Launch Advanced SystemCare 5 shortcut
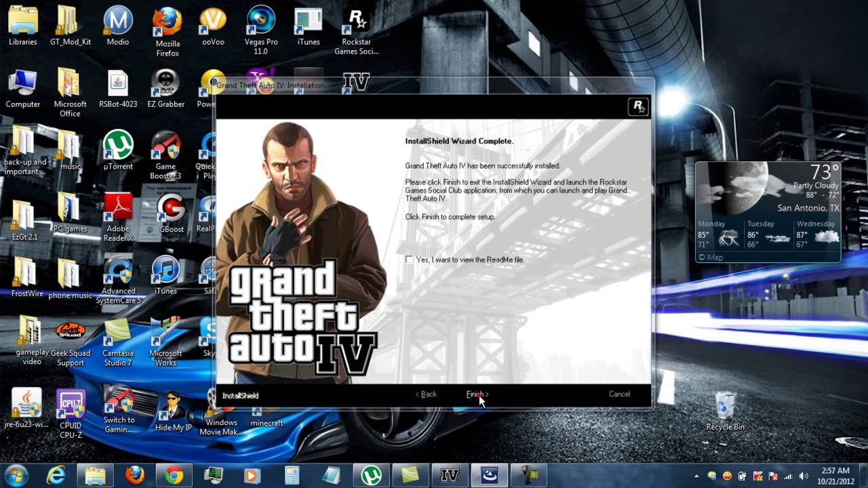 coord(119,280)
